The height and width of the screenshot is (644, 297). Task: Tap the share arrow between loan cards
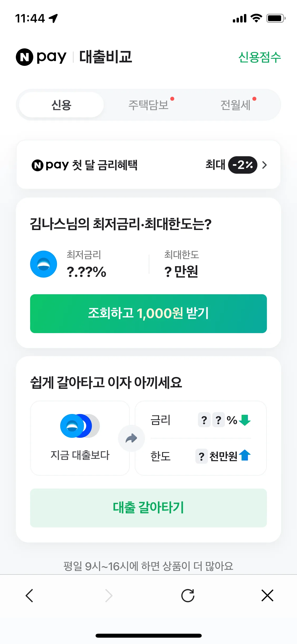pos(131,438)
